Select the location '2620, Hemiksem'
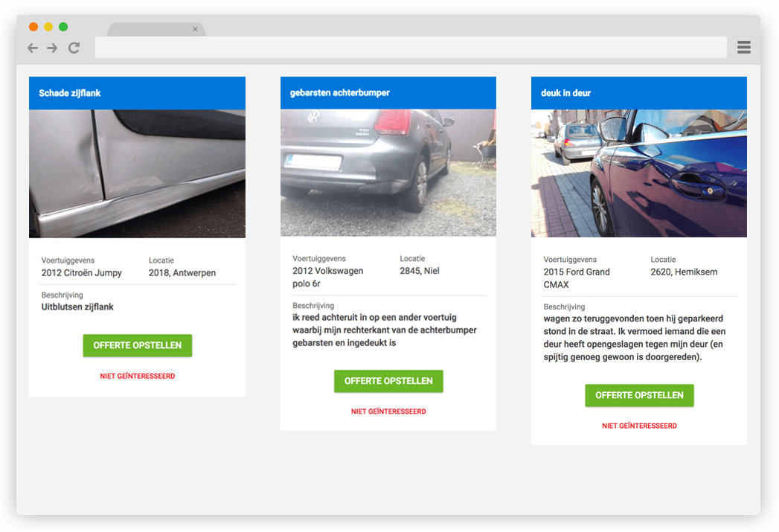Screen dimensions: 779x532 point(684,272)
